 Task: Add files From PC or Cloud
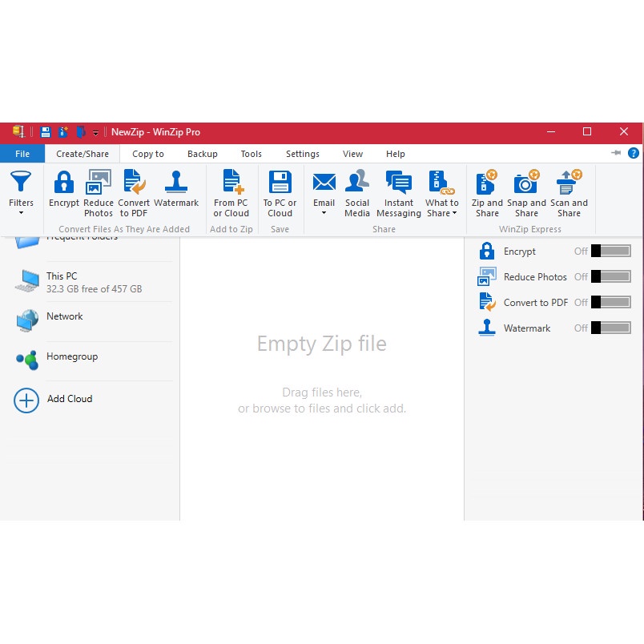231,193
